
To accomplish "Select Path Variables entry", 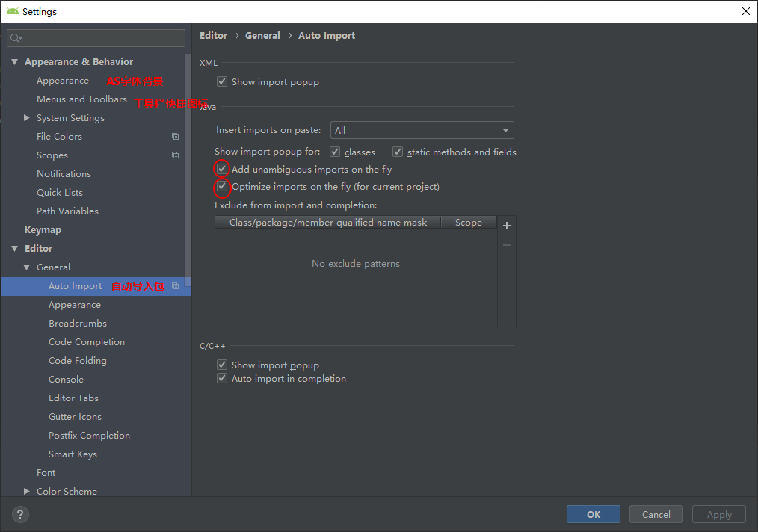I will 67,211.
